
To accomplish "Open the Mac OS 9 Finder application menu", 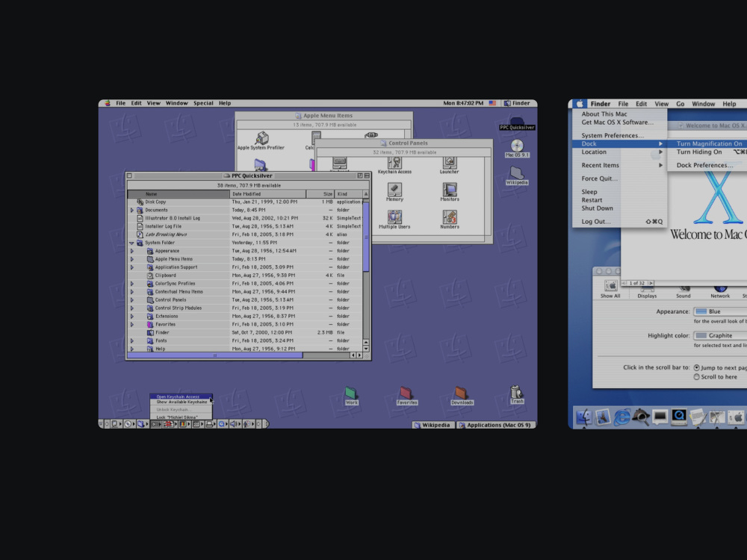I will click(517, 103).
